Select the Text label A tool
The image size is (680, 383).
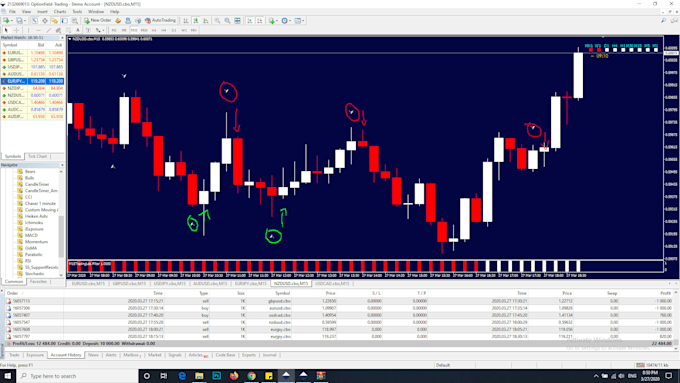click(x=78, y=30)
